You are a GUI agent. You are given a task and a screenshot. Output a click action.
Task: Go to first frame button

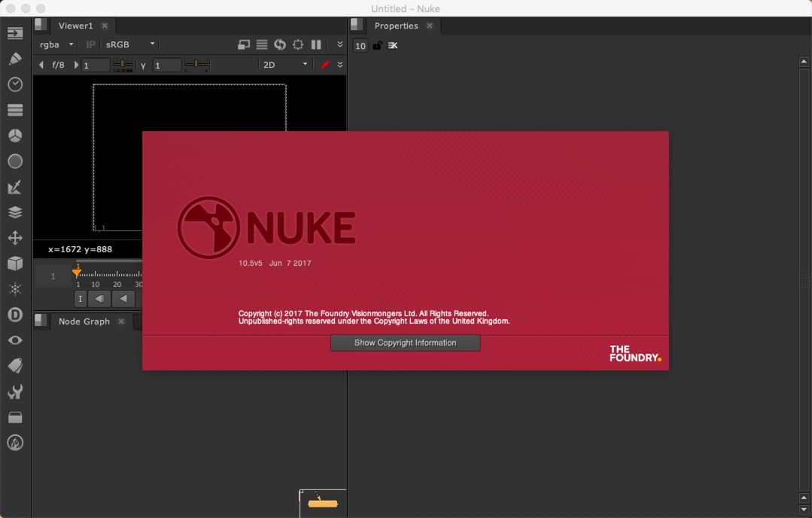81,299
